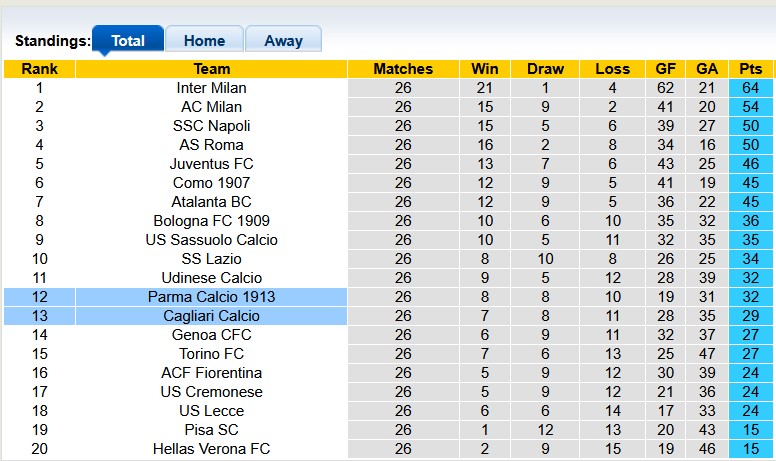Screen dimensions: 776x461
Task: Click the highlighted Parma Calcio 1913 row
Action: (211, 297)
